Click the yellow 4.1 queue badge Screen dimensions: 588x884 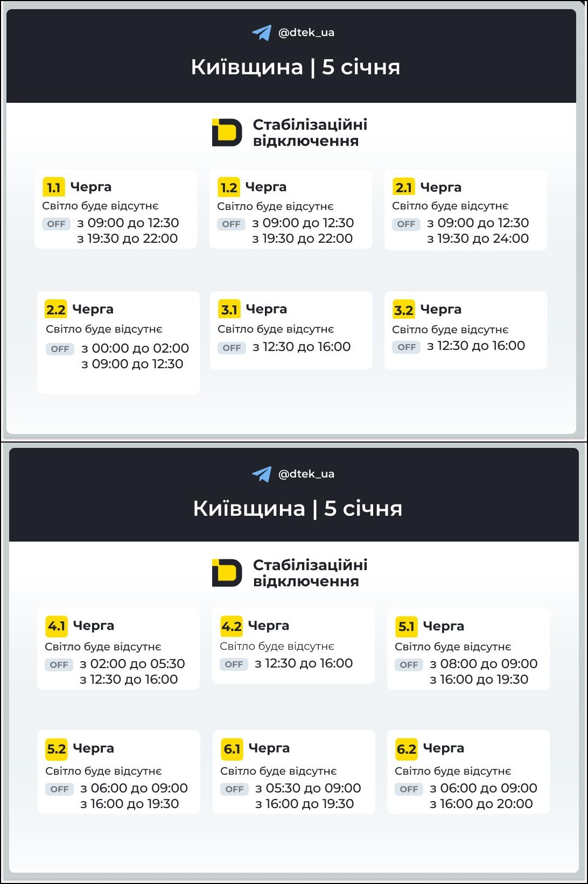[57, 626]
